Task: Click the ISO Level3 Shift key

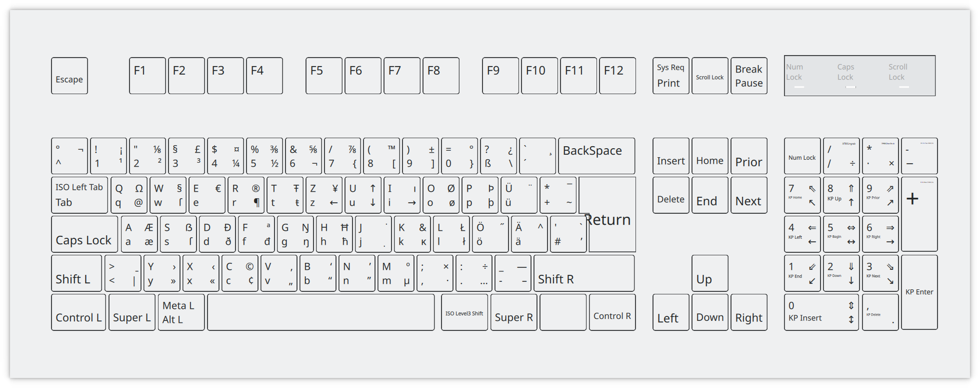Action: tap(464, 312)
